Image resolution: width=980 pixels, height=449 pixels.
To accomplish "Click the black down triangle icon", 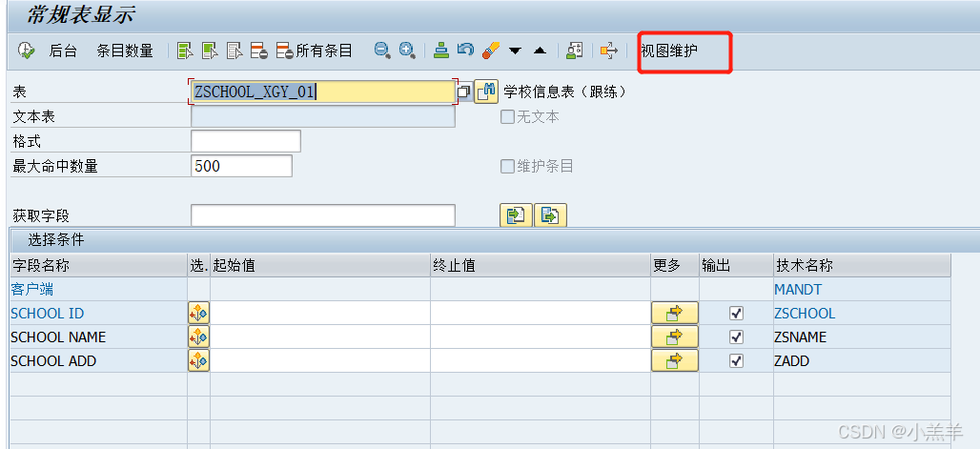I will click(x=515, y=51).
